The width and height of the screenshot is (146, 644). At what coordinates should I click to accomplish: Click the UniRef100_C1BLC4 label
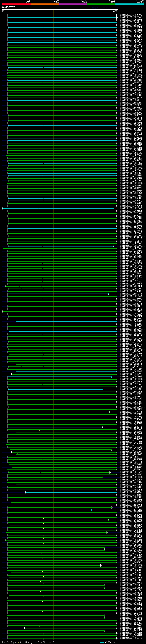coord(131,70)
